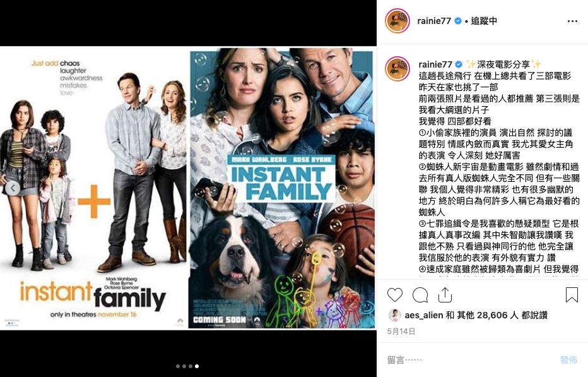Go to previous photo with left arrow
This screenshot has height=377, width=588.
13,188
